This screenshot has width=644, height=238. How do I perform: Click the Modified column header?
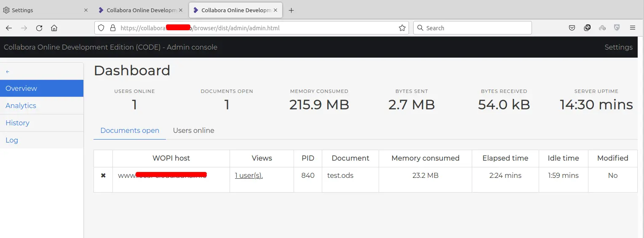point(613,159)
